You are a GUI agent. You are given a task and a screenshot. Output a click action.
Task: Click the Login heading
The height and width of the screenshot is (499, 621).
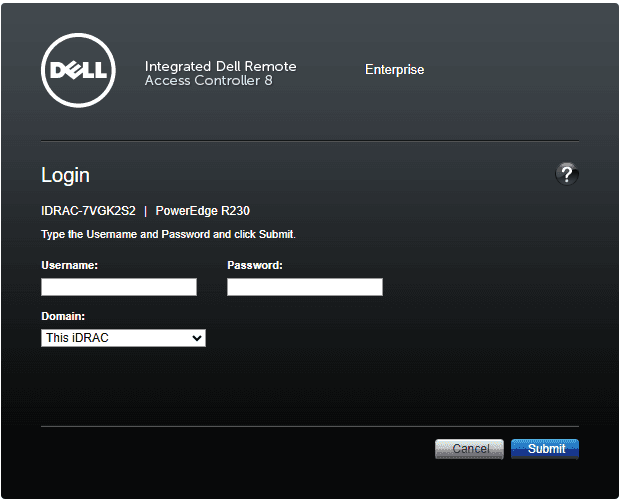(65, 175)
